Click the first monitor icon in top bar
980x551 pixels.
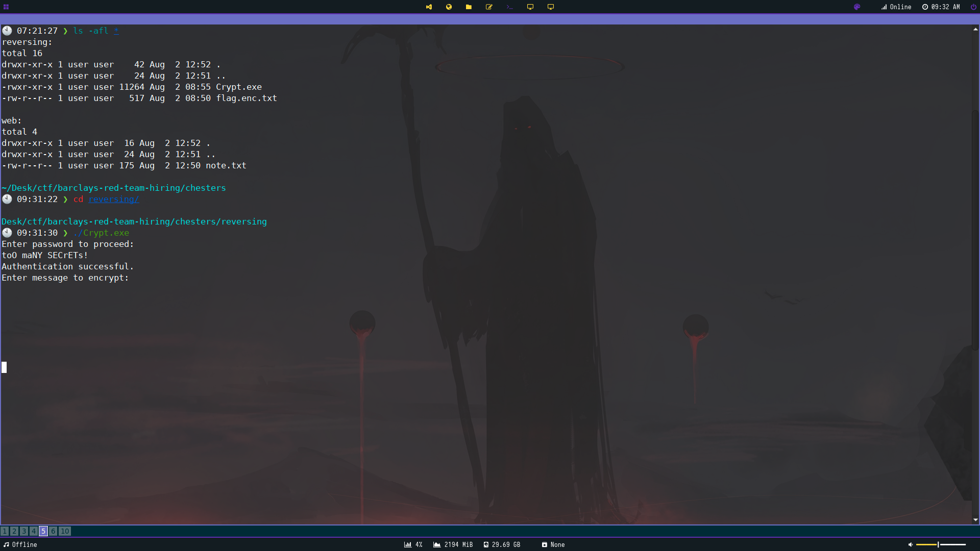(x=530, y=7)
